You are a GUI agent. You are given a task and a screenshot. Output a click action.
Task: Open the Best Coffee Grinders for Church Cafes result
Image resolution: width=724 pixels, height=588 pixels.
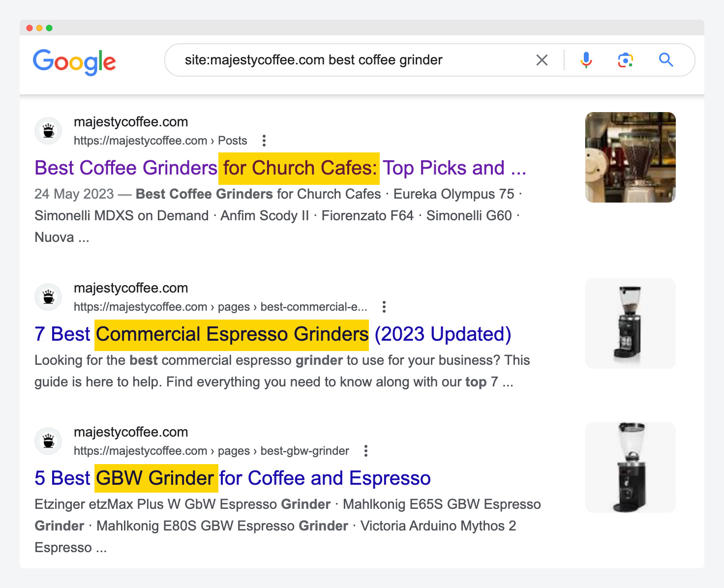click(280, 168)
